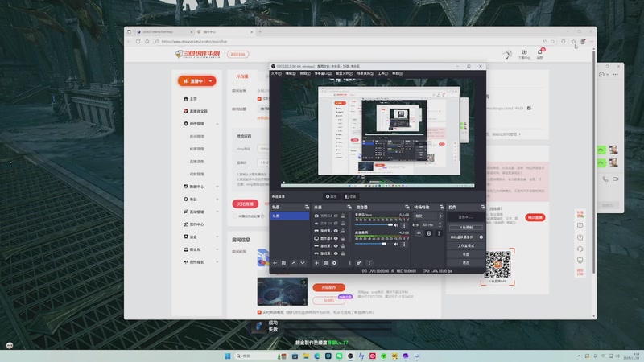Open virtual camera settings gear in Controls dock
Viewport: 644px width, 362px height.
pyautogui.click(x=481, y=237)
